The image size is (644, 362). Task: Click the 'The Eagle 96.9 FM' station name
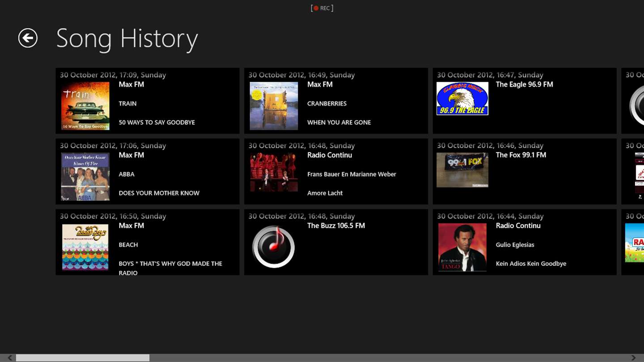coord(525,84)
